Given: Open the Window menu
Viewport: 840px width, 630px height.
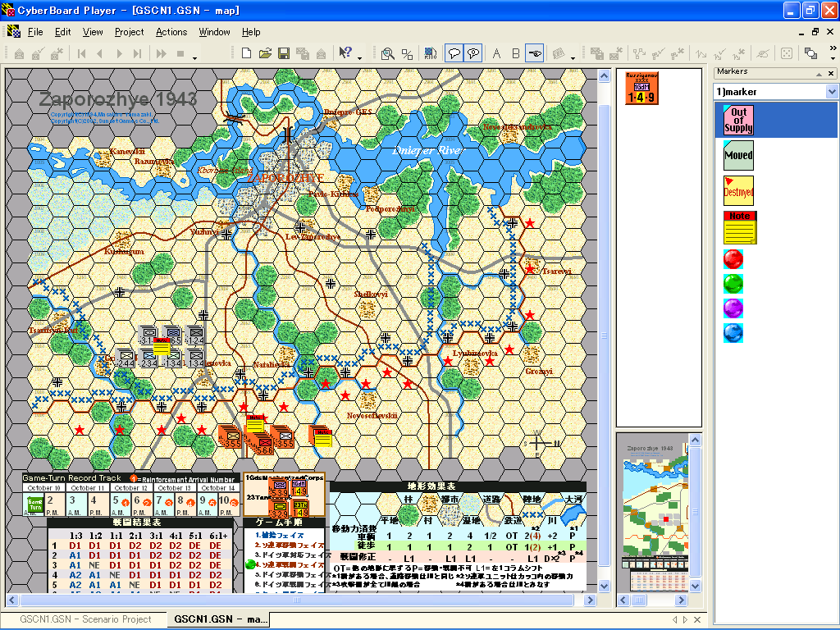Looking at the screenshot, I should [214, 32].
